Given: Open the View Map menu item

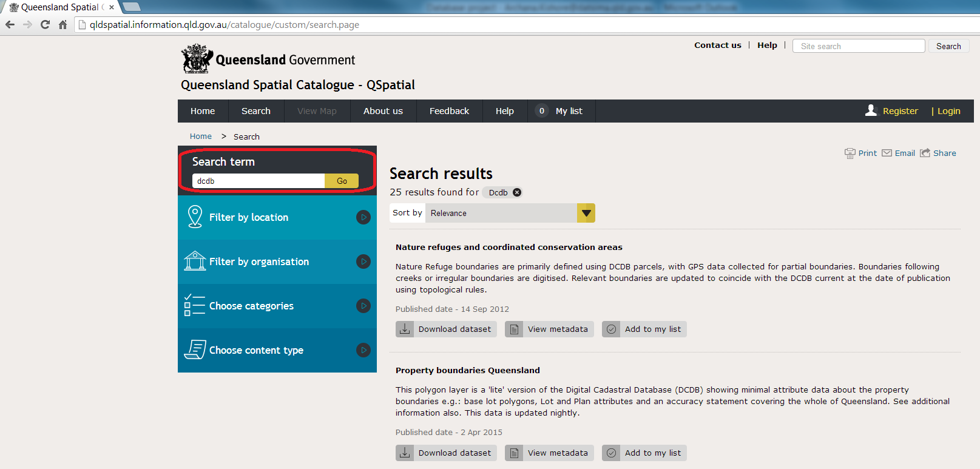Looking at the screenshot, I should pos(317,111).
